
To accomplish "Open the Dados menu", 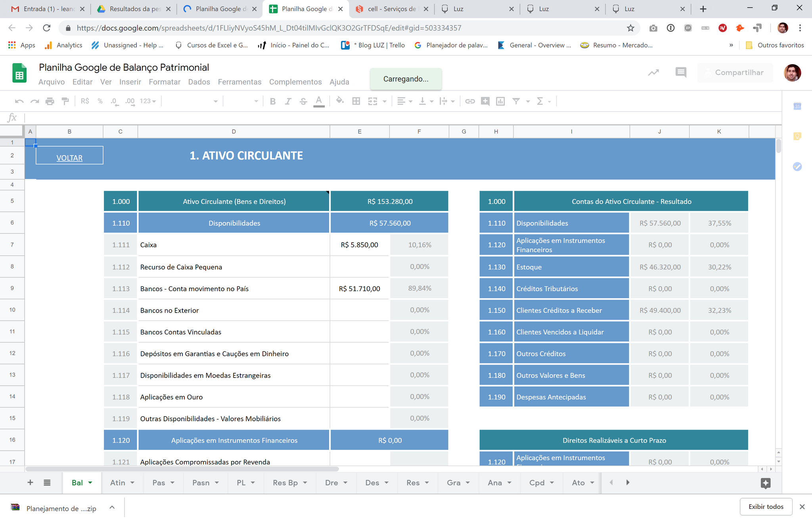I will click(199, 82).
